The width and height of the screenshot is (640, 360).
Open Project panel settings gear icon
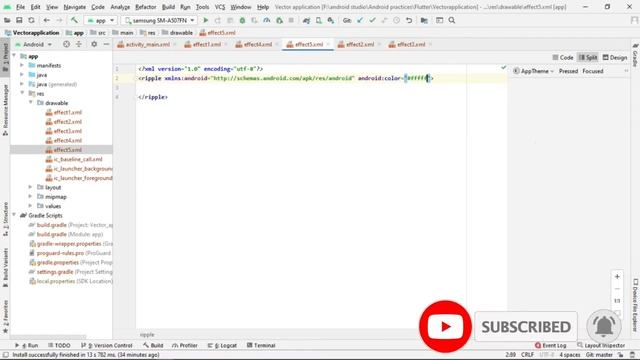point(94,44)
